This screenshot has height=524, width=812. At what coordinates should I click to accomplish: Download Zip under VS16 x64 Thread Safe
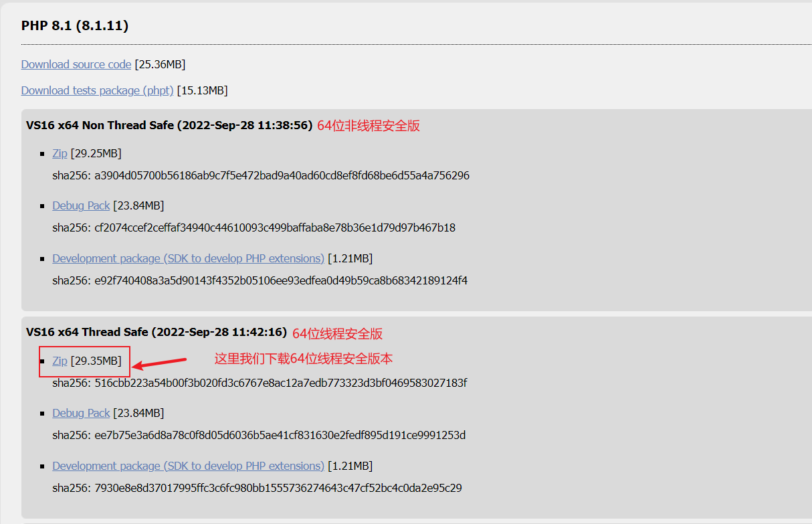click(x=60, y=361)
